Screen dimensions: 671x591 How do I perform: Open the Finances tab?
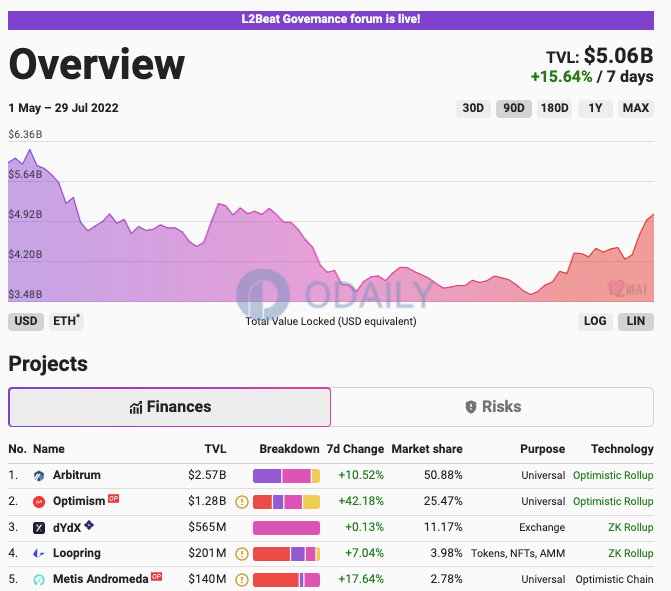(x=169, y=407)
